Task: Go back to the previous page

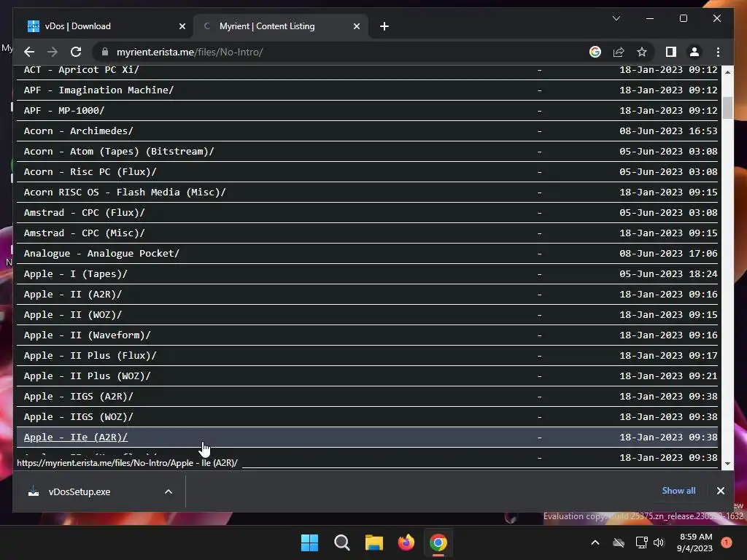Action: click(29, 52)
